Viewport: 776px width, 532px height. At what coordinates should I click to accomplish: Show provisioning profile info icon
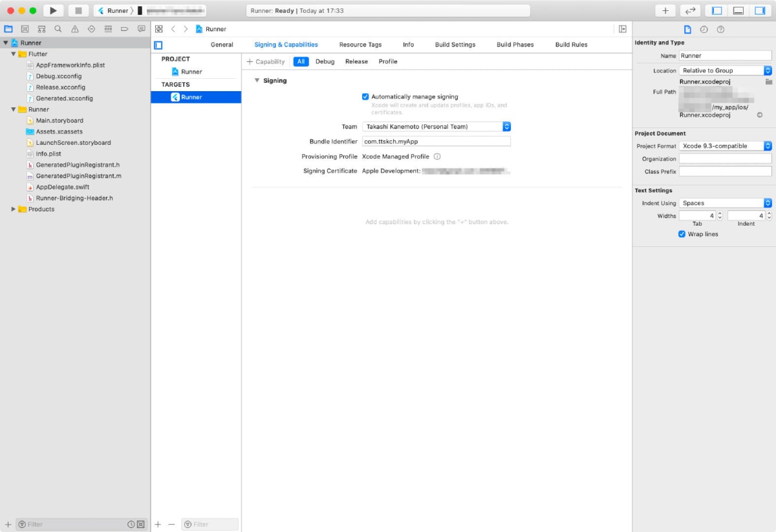(x=437, y=156)
